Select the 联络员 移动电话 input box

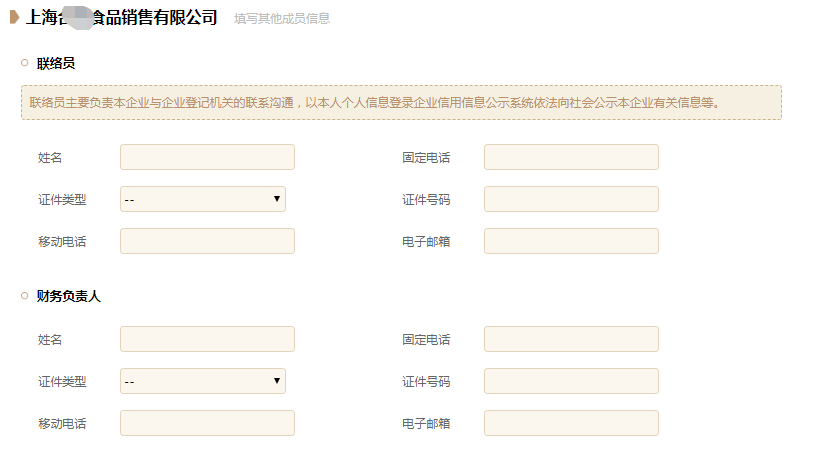[x=207, y=241]
